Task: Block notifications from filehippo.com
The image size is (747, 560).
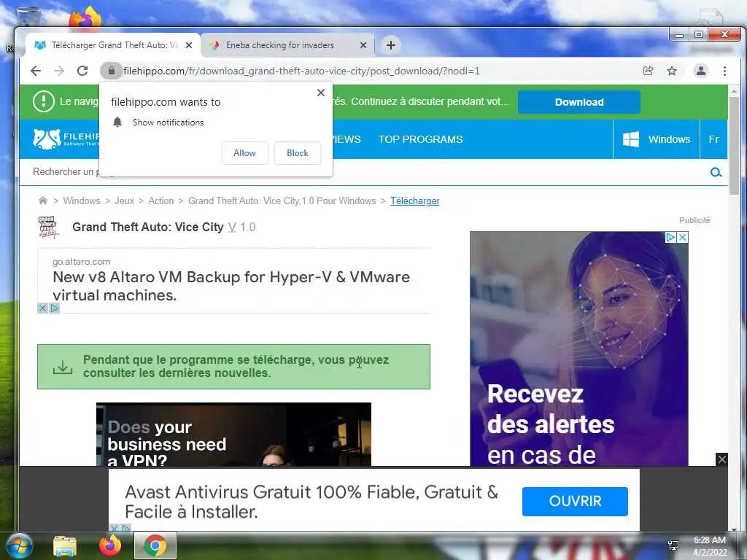Action: click(298, 153)
